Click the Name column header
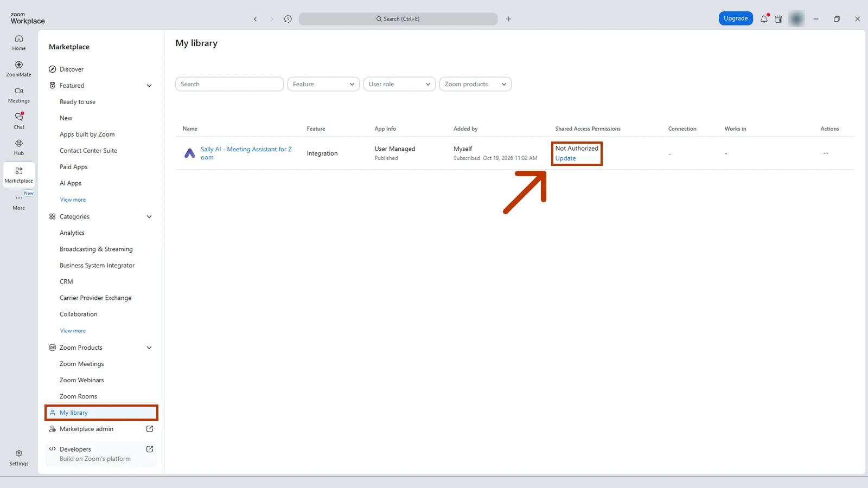868x488 pixels. pyautogui.click(x=190, y=129)
